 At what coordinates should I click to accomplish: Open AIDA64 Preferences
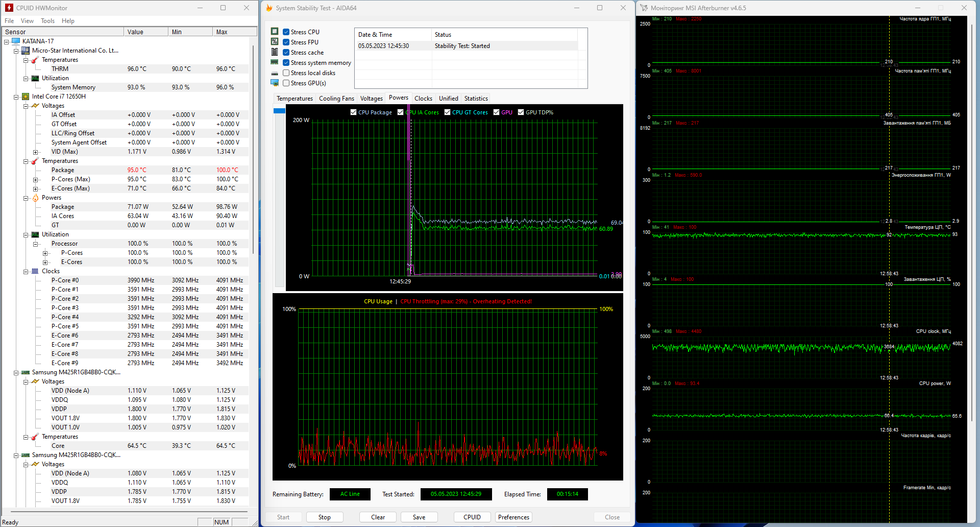(513, 517)
